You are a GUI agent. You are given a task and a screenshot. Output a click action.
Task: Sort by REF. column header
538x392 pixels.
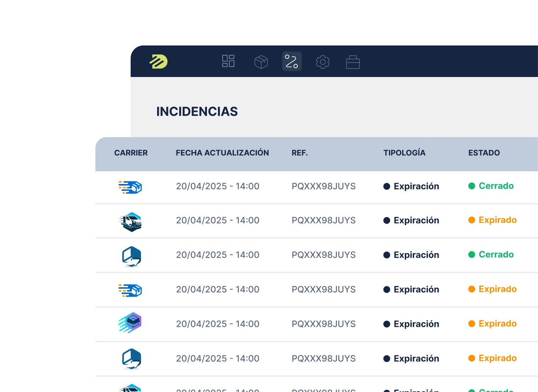pos(299,153)
